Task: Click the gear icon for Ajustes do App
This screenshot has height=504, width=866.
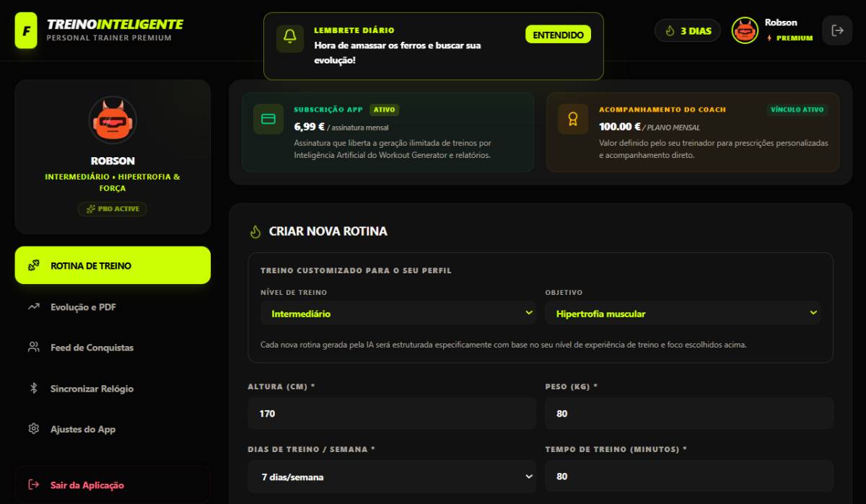Action: (33, 429)
